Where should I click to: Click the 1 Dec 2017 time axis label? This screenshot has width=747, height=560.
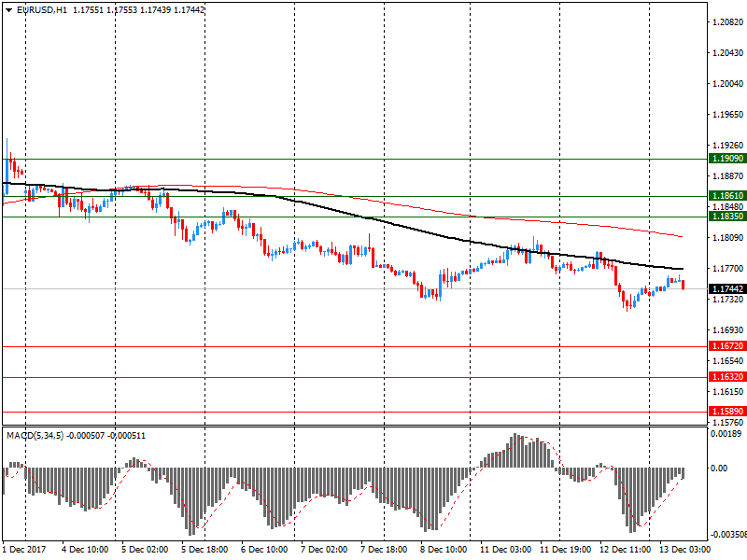click(24, 551)
